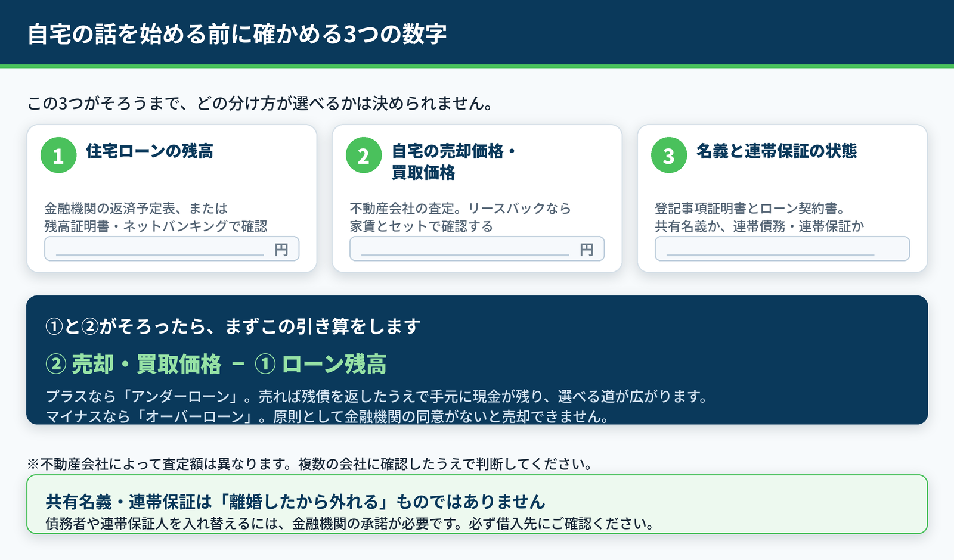This screenshot has height=560, width=954.
Task: Click the green number 2 circle badge
Action: [x=364, y=155]
